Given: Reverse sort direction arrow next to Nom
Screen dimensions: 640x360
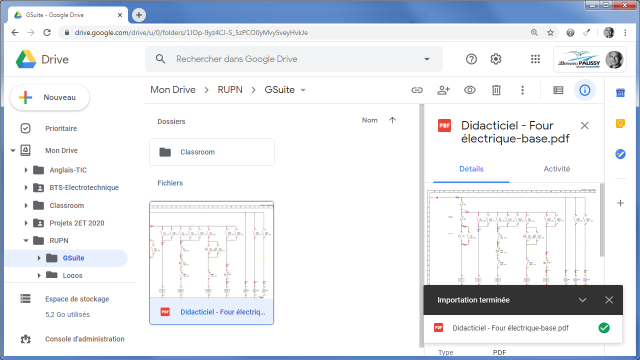Looking at the screenshot, I should coord(392,120).
